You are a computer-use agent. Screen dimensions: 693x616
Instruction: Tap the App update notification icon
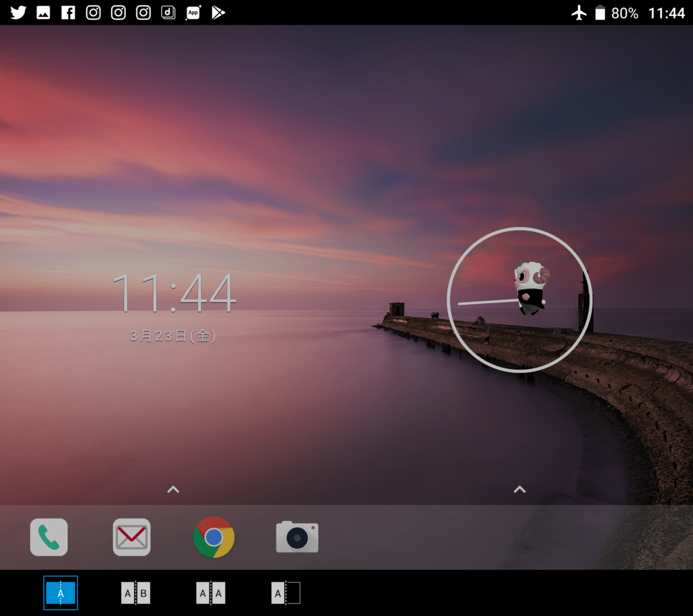pos(193,13)
